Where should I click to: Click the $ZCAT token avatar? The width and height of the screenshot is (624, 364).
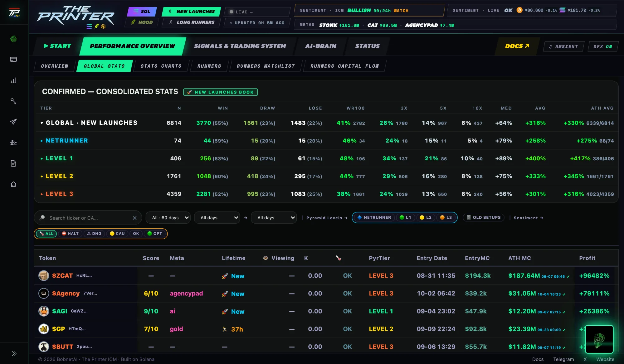click(x=44, y=276)
